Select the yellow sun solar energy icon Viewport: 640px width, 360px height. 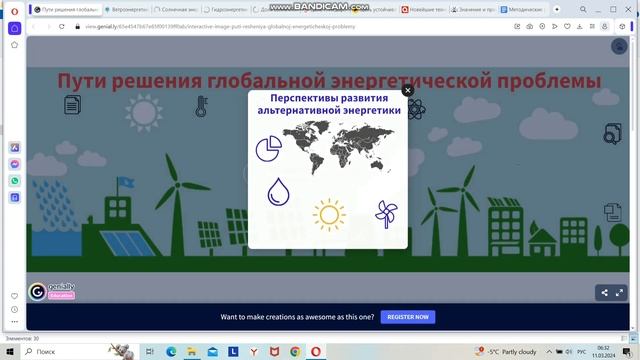(329, 215)
